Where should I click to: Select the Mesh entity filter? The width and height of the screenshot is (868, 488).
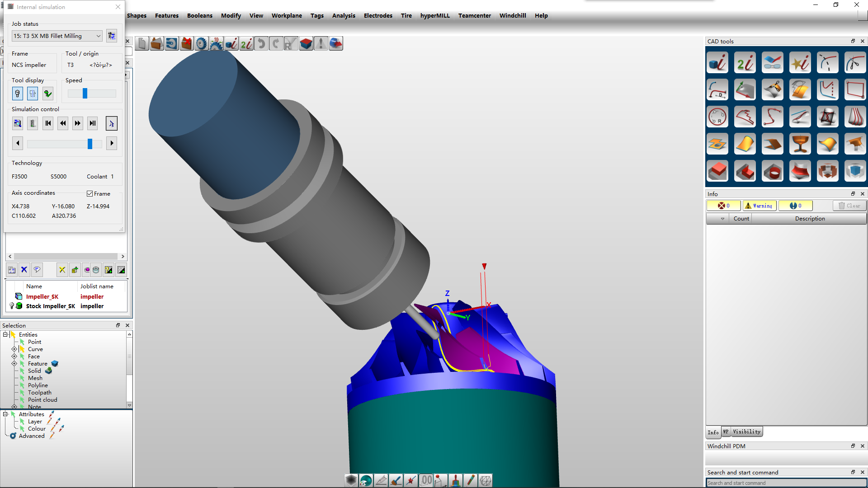pos(35,378)
